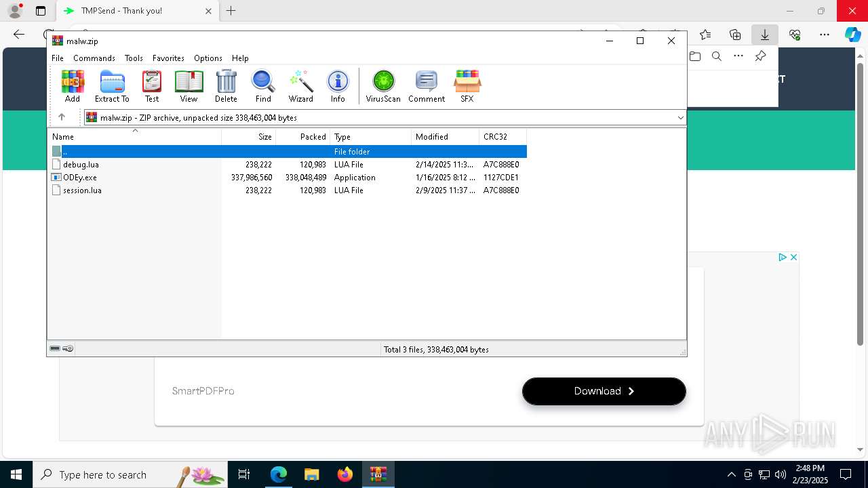Add a Comment to the archive
Image resolution: width=868 pixels, height=488 pixels.
click(x=427, y=86)
